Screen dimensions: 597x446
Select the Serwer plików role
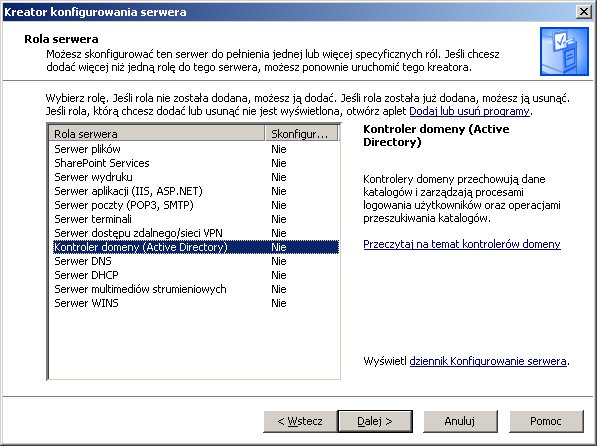(x=194, y=149)
